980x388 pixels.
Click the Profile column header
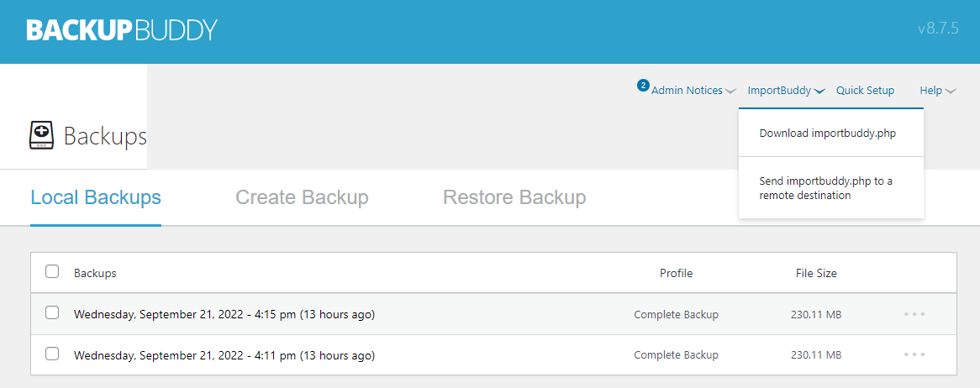coord(677,273)
